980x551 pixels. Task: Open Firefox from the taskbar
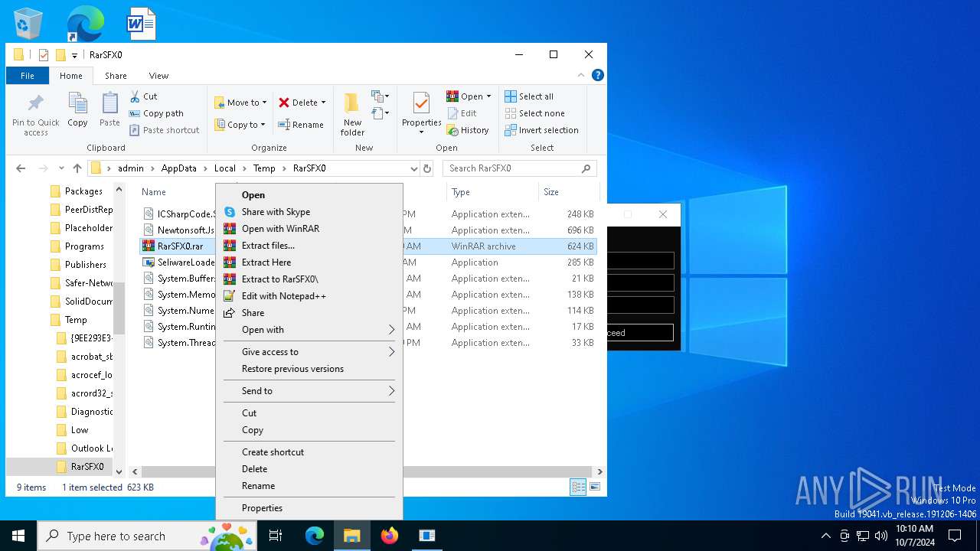390,536
